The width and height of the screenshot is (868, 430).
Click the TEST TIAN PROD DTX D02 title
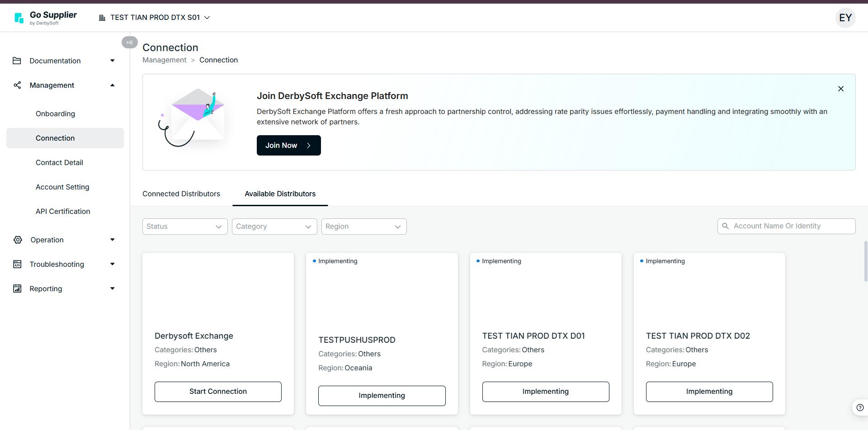click(698, 336)
